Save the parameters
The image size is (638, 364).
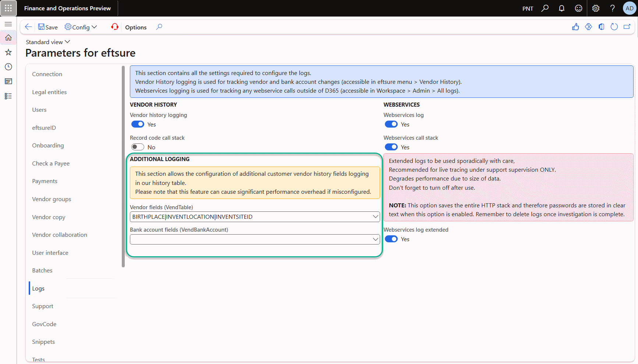tap(48, 27)
